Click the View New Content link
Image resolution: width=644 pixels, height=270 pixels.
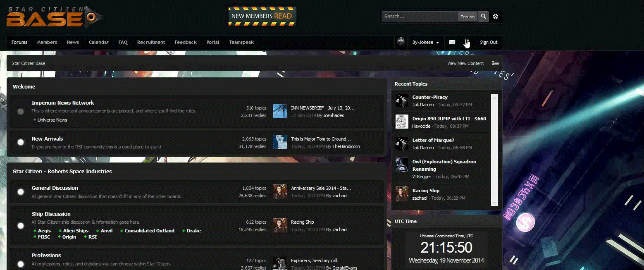click(465, 63)
